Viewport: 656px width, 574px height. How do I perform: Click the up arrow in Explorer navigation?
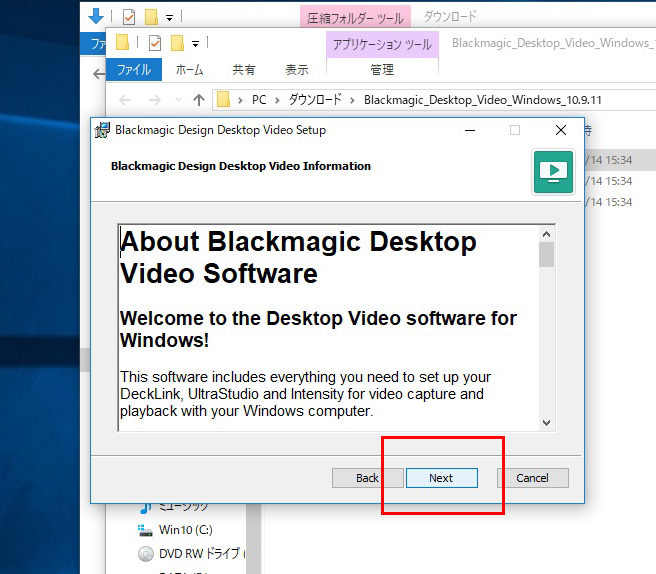[199, 100]
